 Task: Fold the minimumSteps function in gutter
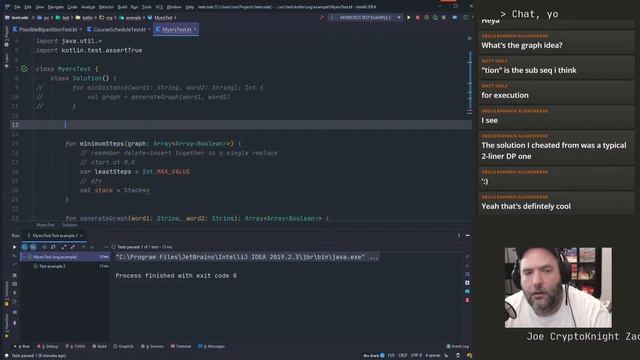33,144
